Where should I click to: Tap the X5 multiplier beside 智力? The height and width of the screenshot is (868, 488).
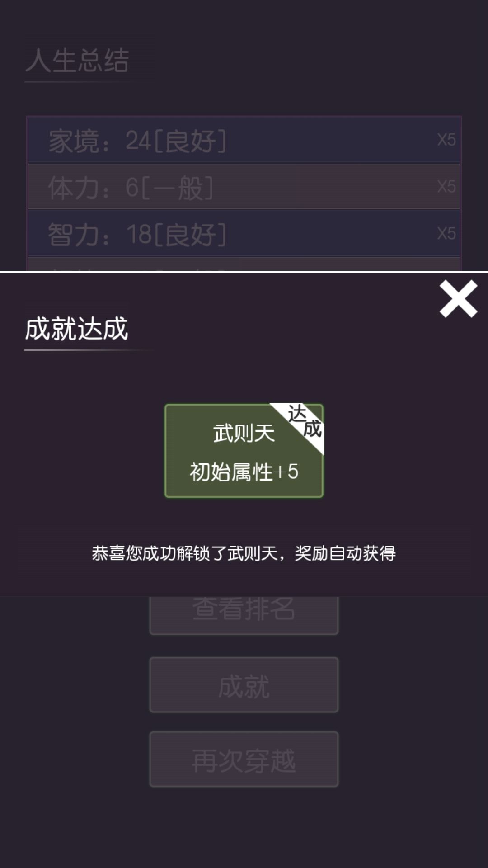pos(446,234)
